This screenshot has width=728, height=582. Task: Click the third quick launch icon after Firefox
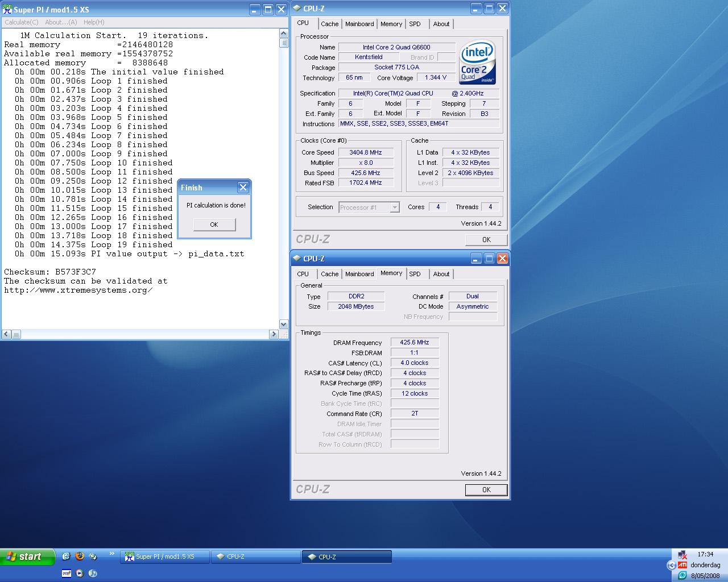(93, 556)
